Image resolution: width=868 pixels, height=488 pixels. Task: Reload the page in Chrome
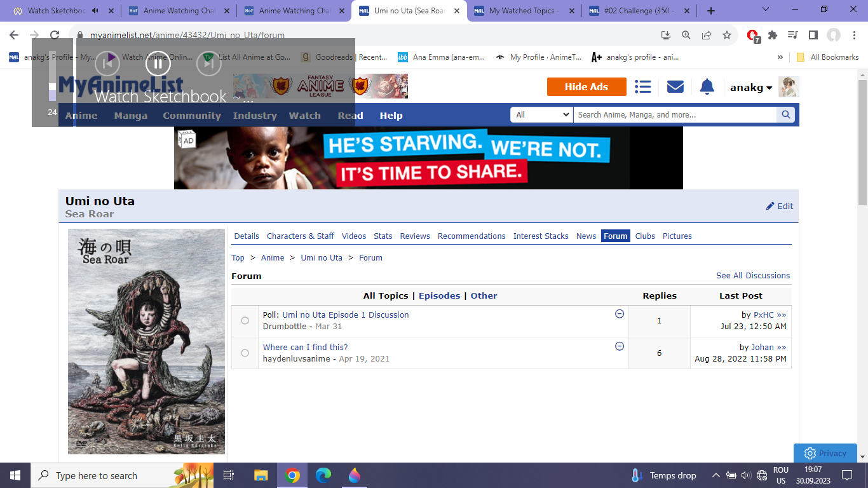click(55, 36)
